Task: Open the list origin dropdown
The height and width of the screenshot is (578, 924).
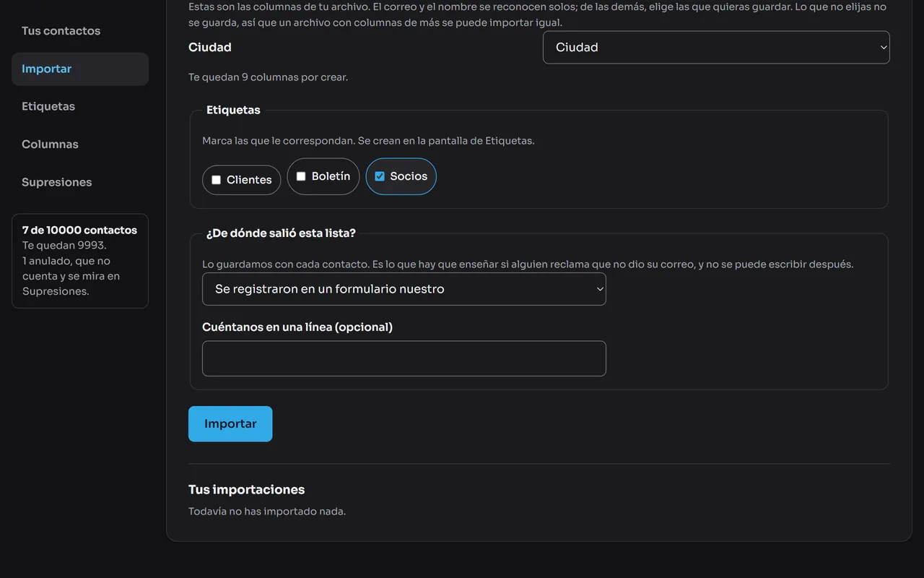Action: click(x=404, y=289)
